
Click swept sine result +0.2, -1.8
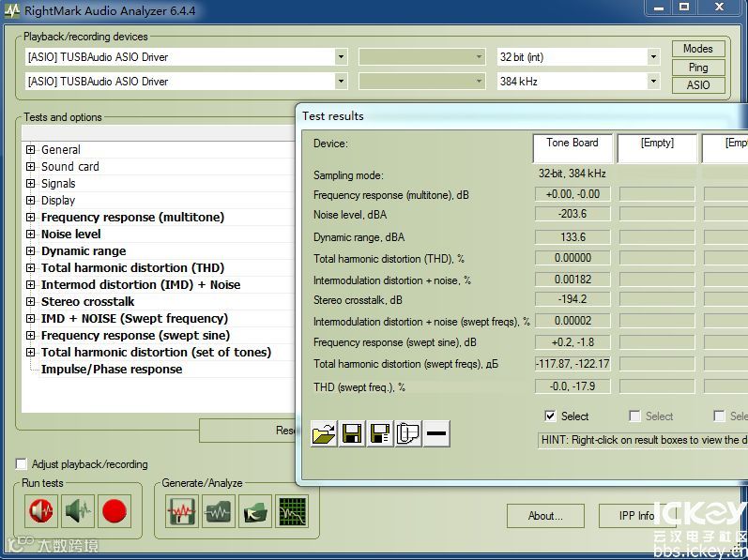tap(572, 342)
